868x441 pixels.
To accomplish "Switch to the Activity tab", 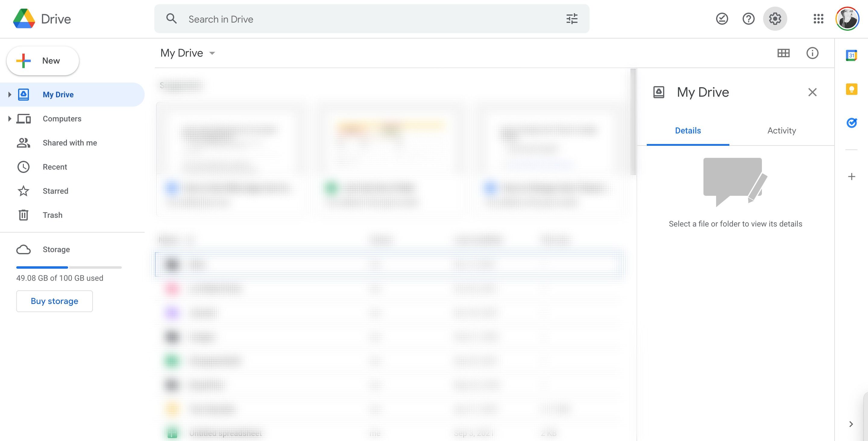I will pyautogui.click(x=782, y=131).
